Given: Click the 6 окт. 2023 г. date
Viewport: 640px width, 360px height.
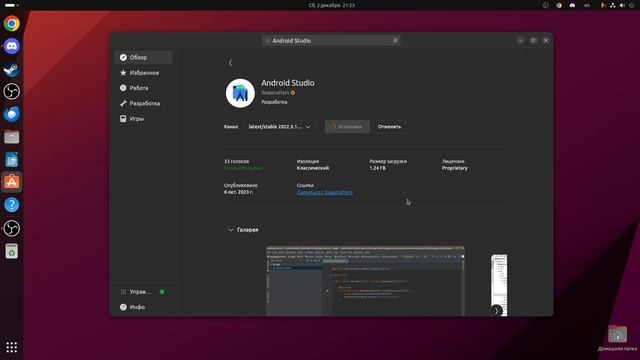Looking at the screenshot, I should pyautogui.click(x=238, y=192).
